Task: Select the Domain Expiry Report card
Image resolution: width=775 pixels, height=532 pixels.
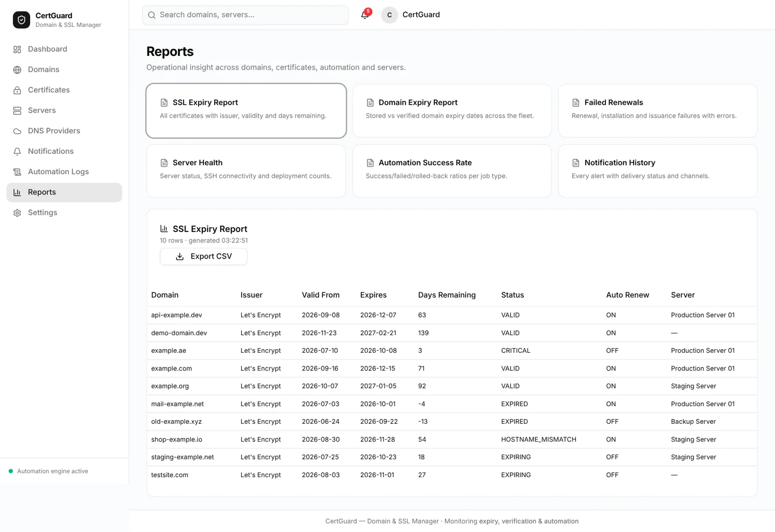Action: tap(452, 111)
